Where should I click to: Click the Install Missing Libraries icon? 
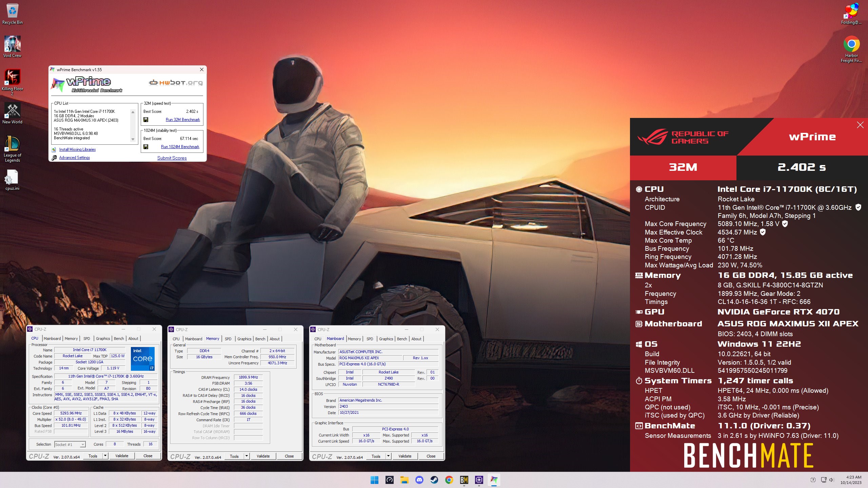[54, 149]
